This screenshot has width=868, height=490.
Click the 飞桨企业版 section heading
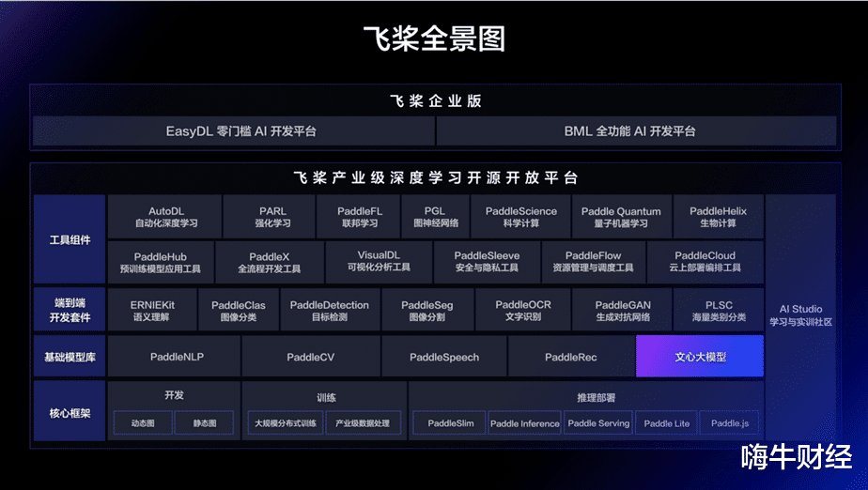436,100
